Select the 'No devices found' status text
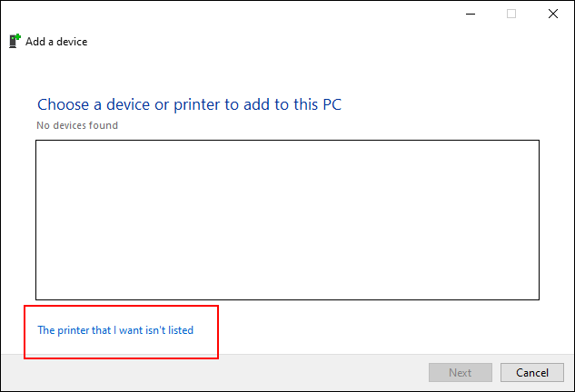This screenshot has height=392, width=575. point(77,125)
